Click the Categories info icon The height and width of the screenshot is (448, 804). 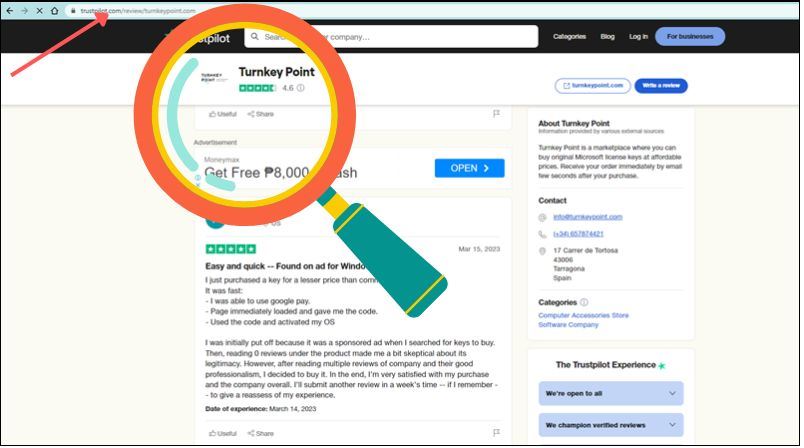pyautogui.click(x=584, y=302)
